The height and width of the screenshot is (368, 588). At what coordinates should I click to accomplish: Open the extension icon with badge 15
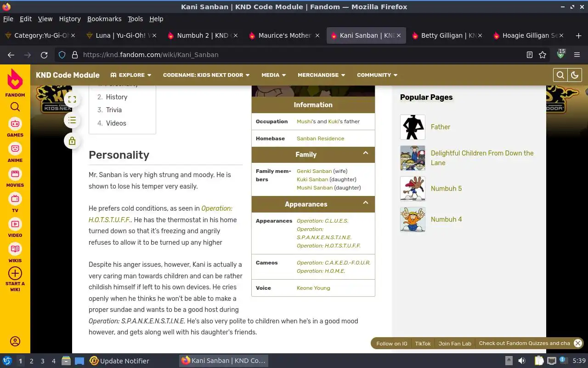[x=560, y=54]
